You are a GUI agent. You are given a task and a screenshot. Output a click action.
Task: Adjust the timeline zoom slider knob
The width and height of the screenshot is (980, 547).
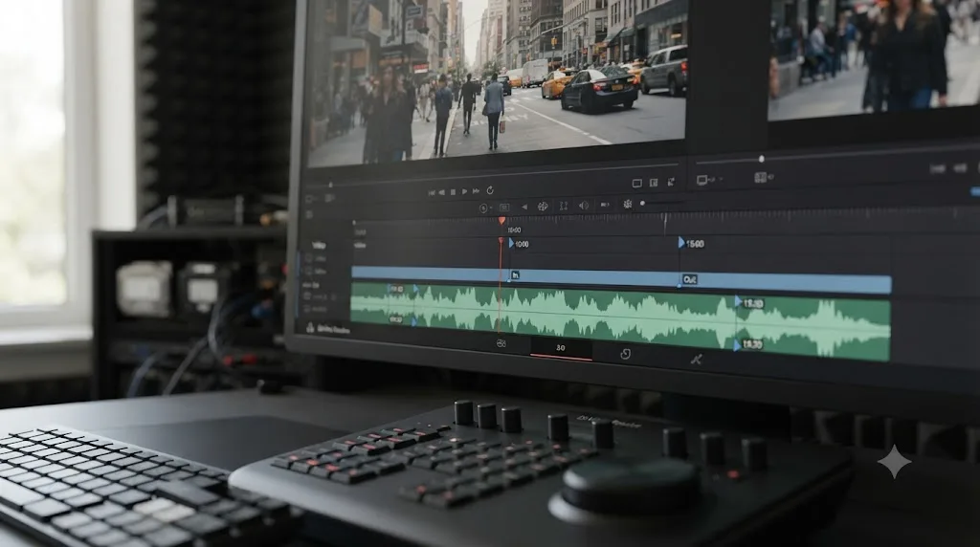[642, 203]
